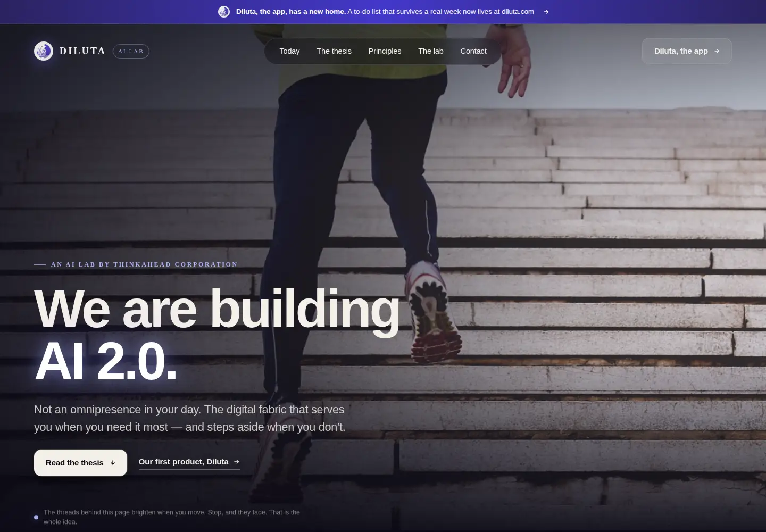Select The lab nav item

[x=430, y=51]
